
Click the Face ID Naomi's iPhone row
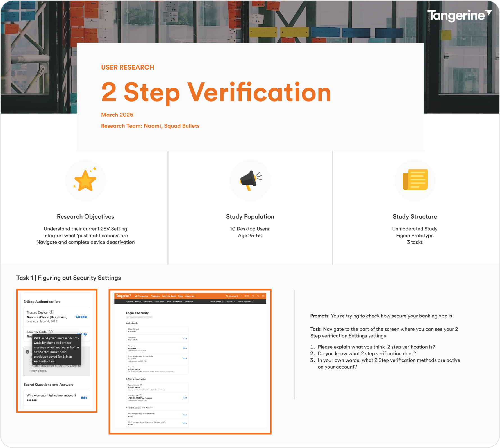coord(157,369)
